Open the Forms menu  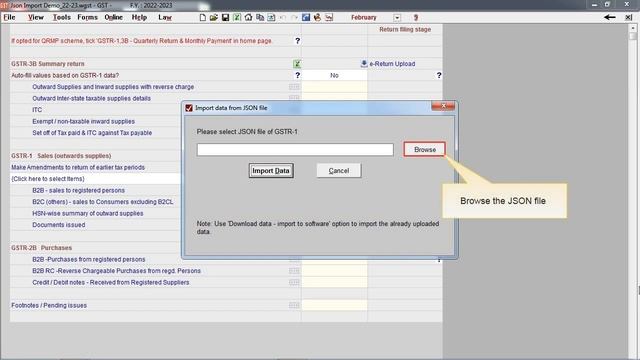click(x=87, y=17)
